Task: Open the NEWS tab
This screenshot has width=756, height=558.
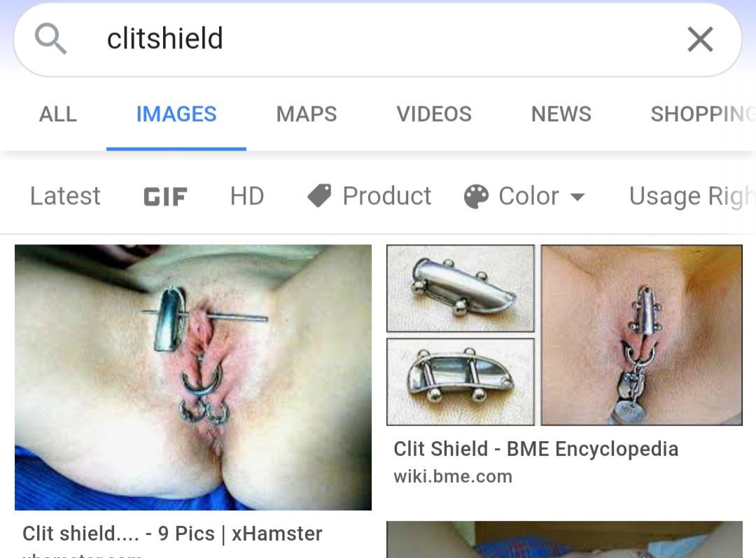Action: 561,114
